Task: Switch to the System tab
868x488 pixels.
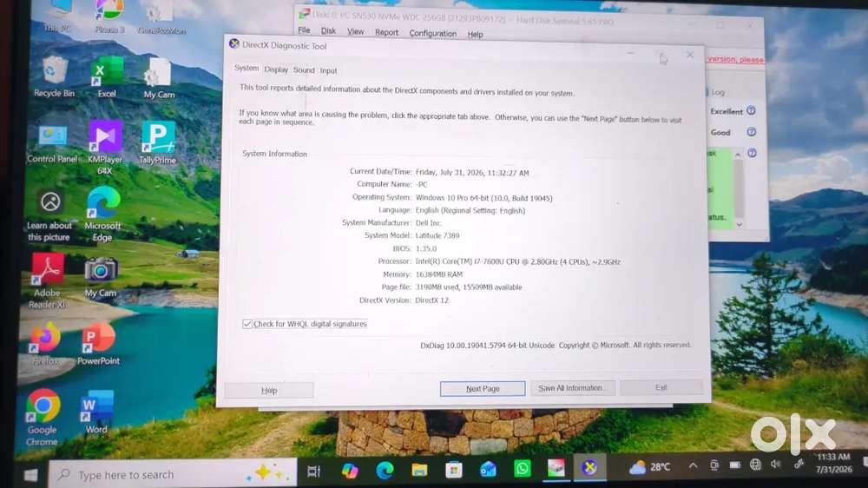Action: click(x=247, y=68)
